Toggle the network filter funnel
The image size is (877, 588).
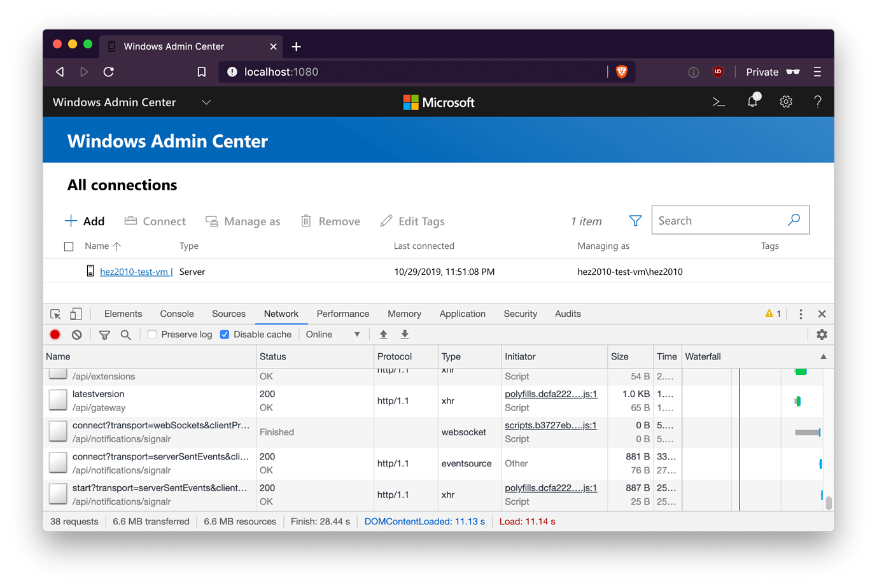104,335
